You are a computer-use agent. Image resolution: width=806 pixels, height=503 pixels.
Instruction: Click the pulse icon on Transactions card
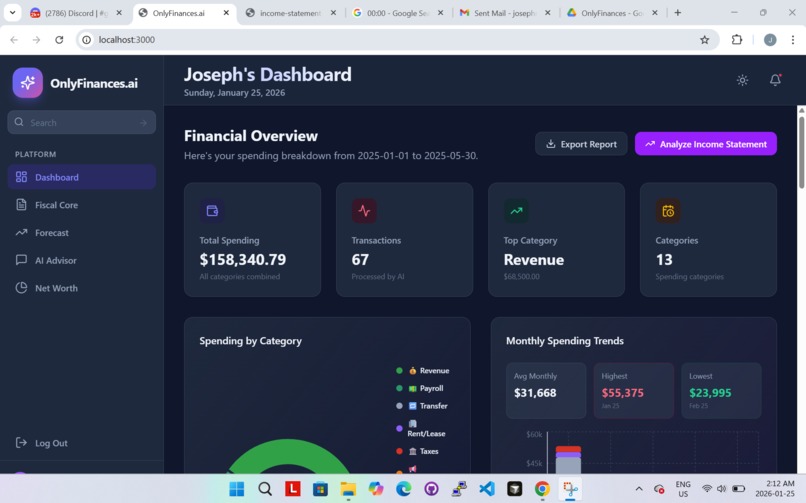click(364, 211)
